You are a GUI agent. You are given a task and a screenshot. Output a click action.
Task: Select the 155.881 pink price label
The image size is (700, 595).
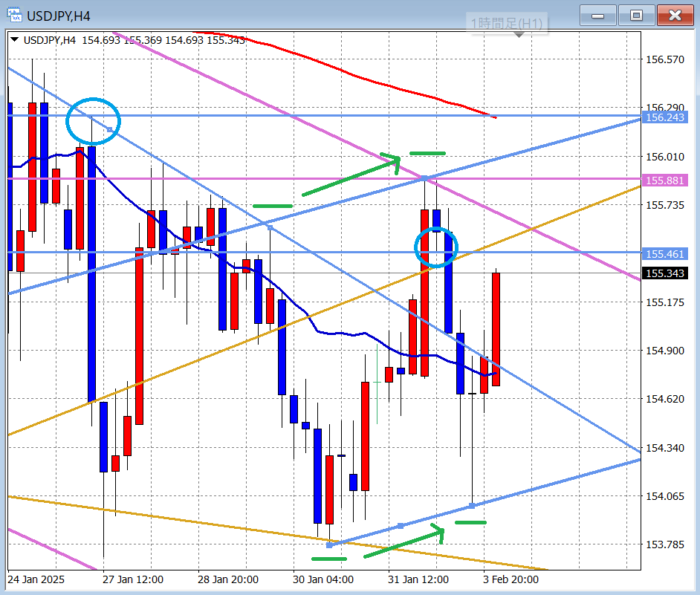pos(665,181)
